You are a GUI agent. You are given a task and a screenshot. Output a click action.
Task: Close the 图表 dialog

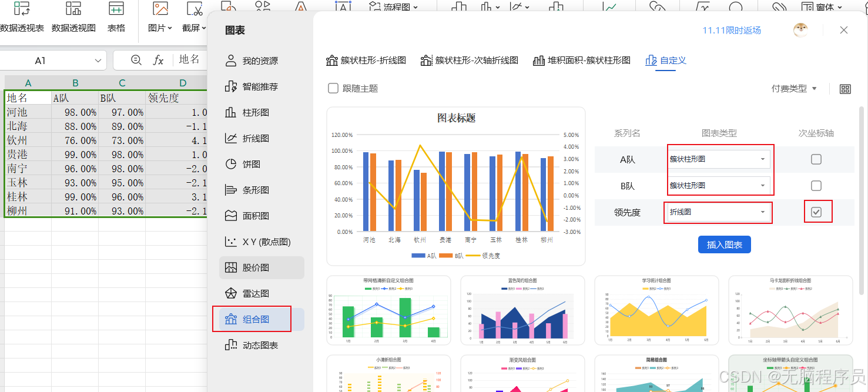[844, 30]
